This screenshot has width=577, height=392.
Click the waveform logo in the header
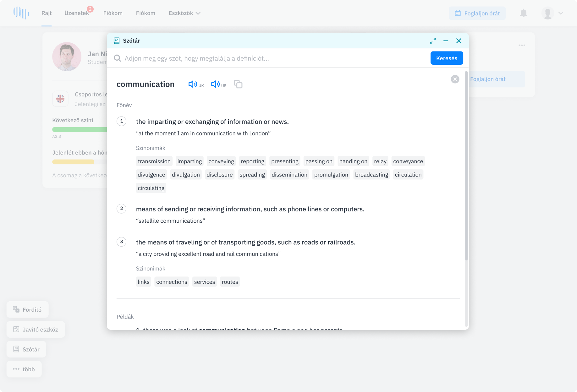point(21,13)
